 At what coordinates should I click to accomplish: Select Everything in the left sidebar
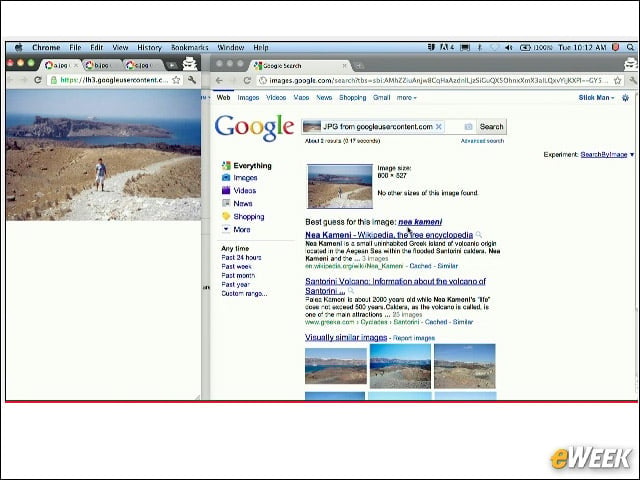(x=252, y=165)
